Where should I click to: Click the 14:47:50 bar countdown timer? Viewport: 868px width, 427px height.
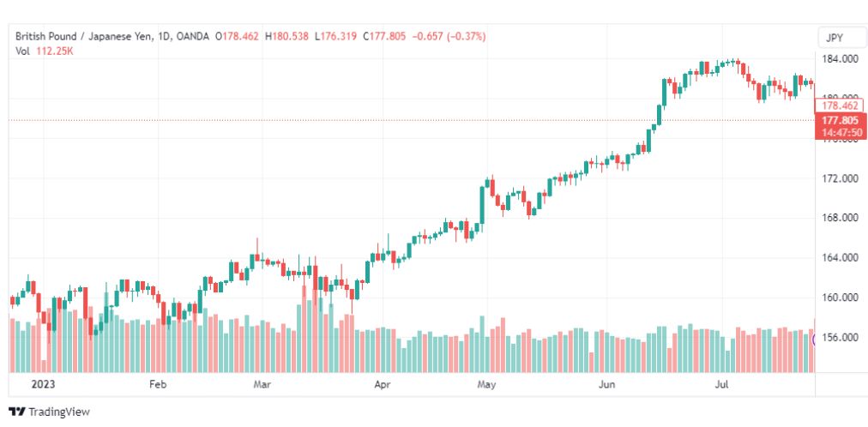[x=840, y=133]
